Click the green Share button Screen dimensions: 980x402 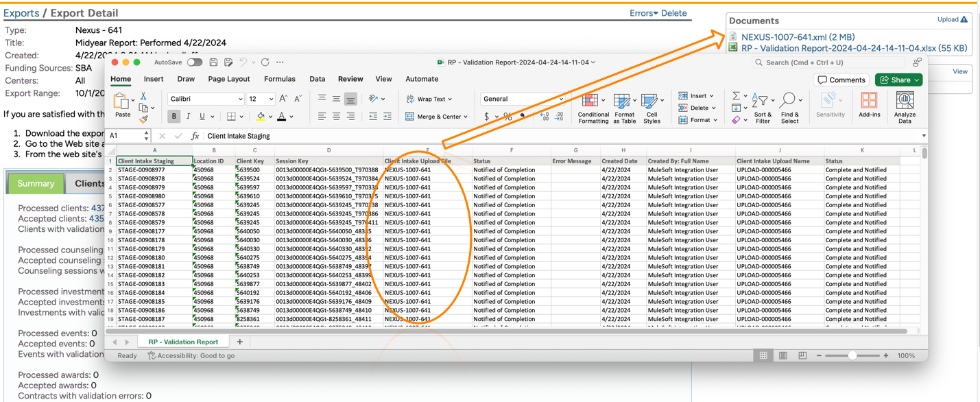[898, 80]
